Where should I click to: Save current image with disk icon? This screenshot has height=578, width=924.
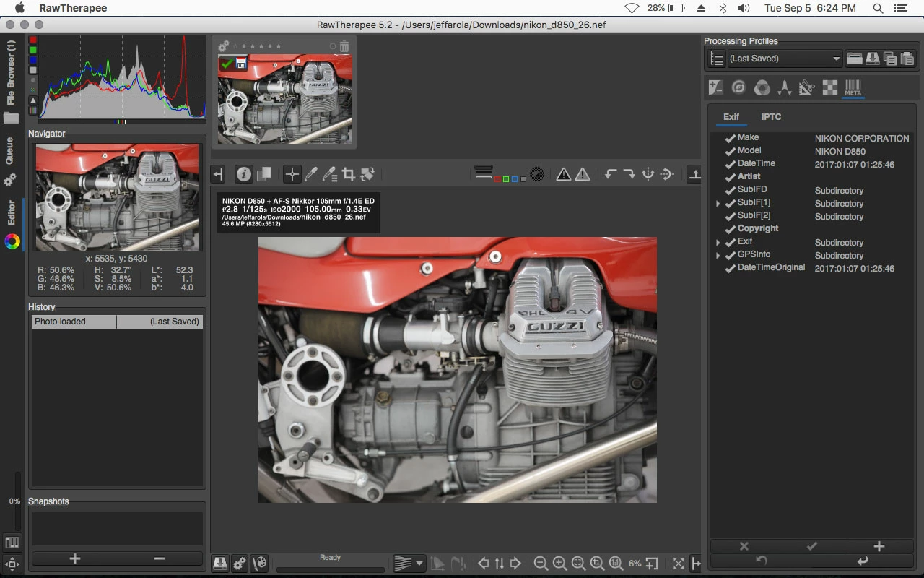[x=219, y=564]
